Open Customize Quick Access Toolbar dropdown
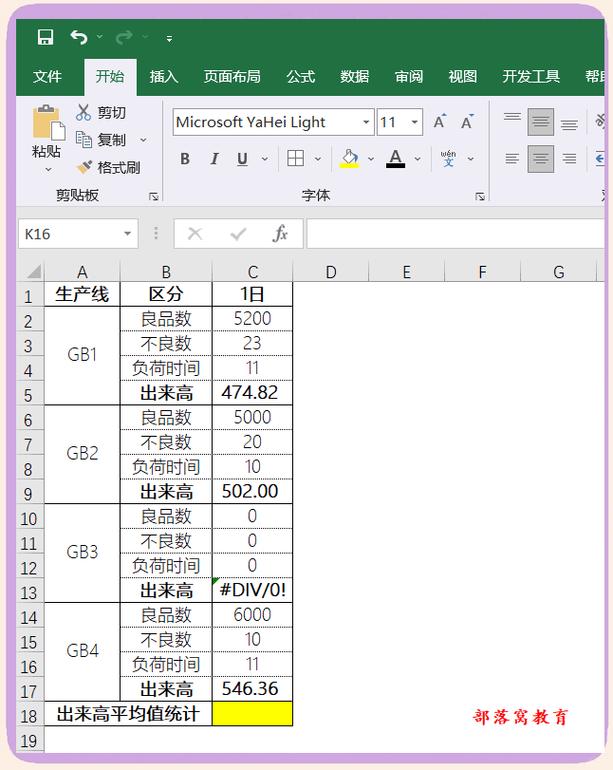The height and width of the screenshot is (770, 613). 169,38
